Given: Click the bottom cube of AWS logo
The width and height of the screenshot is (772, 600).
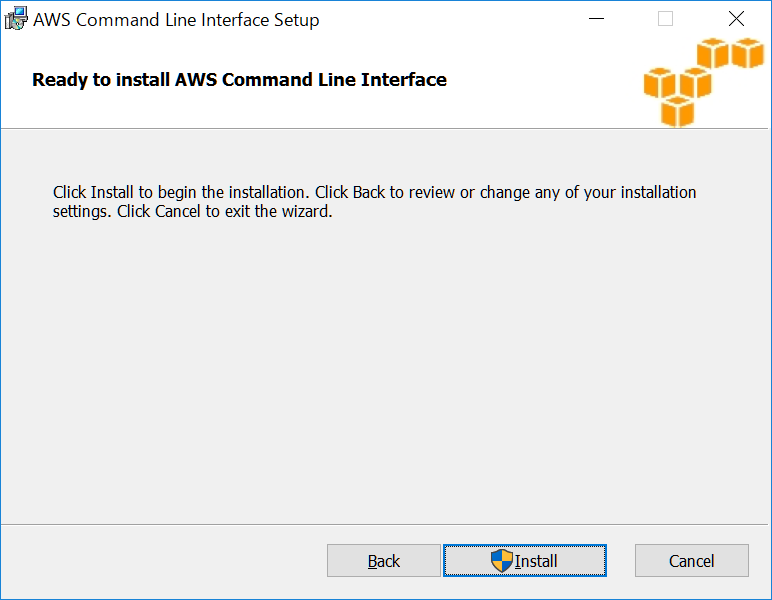Looking at the screenshot, I should [677, 111].
